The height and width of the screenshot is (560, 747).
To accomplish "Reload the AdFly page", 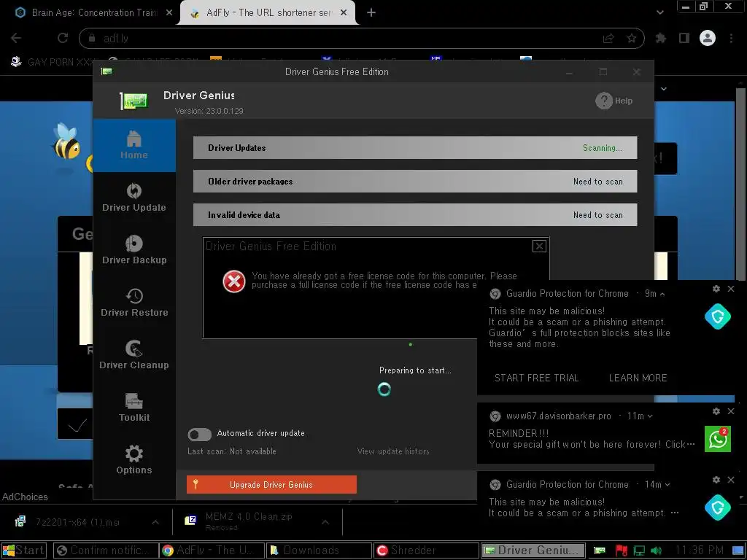I will pyautogui.click(x=63, y=38).
